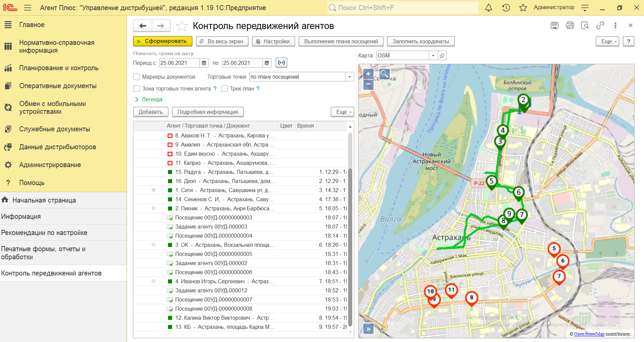This screenshot has width=644, height=342.
Task: Switch to Начальная страница tab
Action: pyautogui.click(x=63, y=200)
